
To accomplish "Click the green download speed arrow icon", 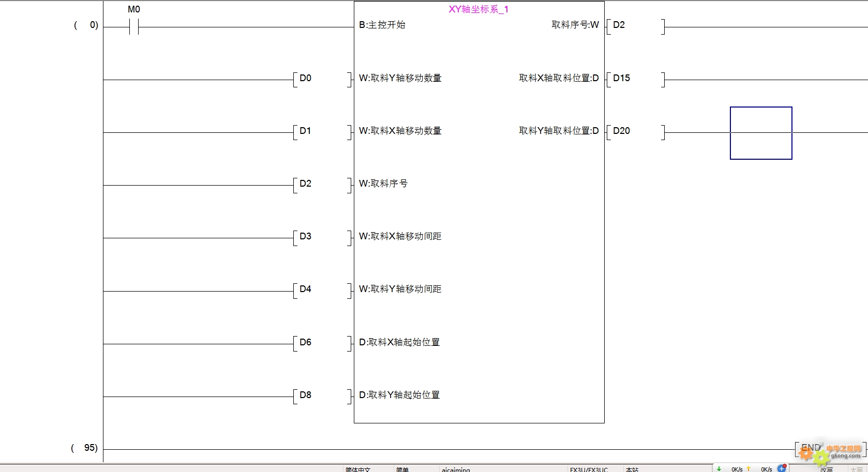I will tap(719, 469).
